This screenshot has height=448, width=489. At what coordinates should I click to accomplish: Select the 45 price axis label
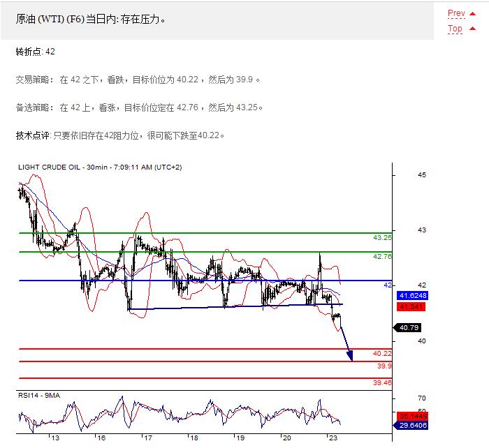pos(422,175)
